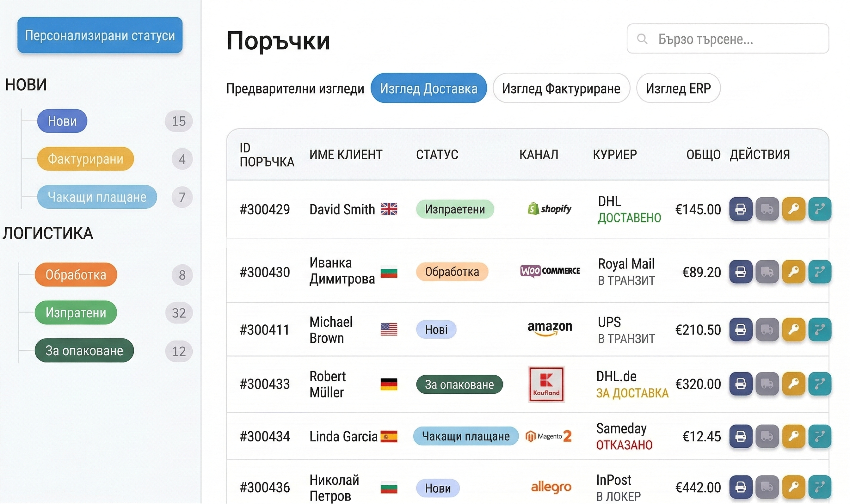Click the Персонализирани статуси button
This screenshot has height=504, width=850.
point(100,35)
